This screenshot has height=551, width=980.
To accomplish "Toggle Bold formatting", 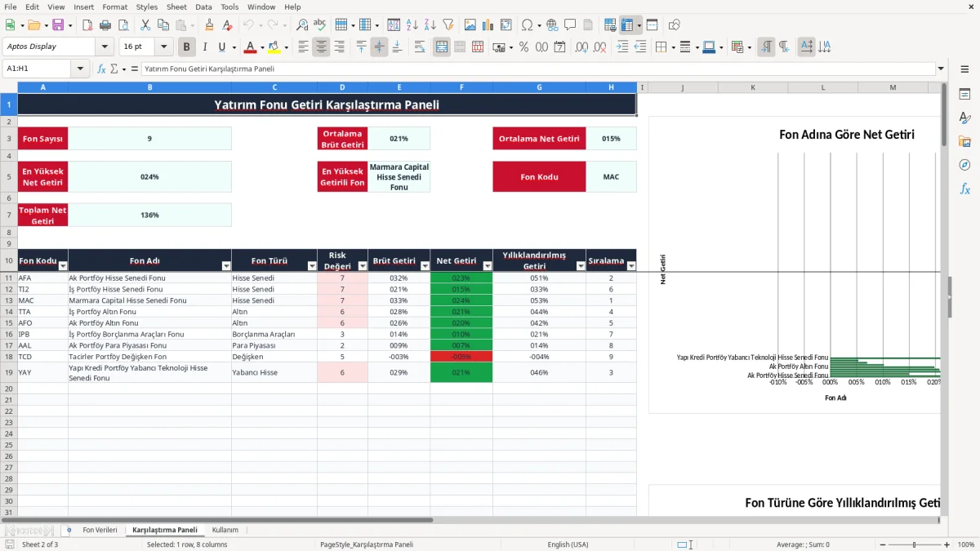I will pos(187,47).
